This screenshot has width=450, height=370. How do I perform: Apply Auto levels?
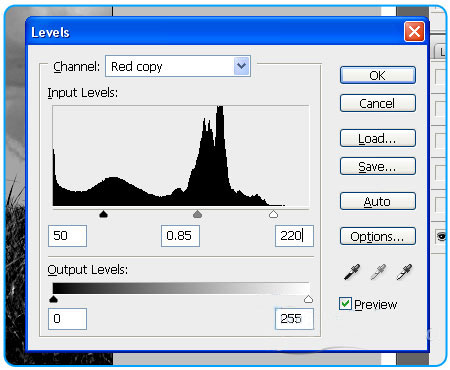point(378,201)
